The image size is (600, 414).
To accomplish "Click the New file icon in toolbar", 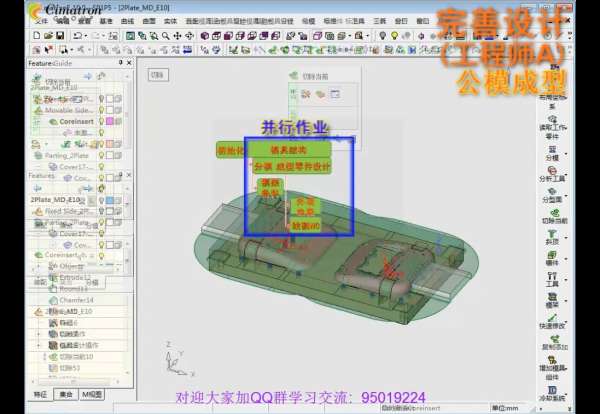I will coord(34,35).
